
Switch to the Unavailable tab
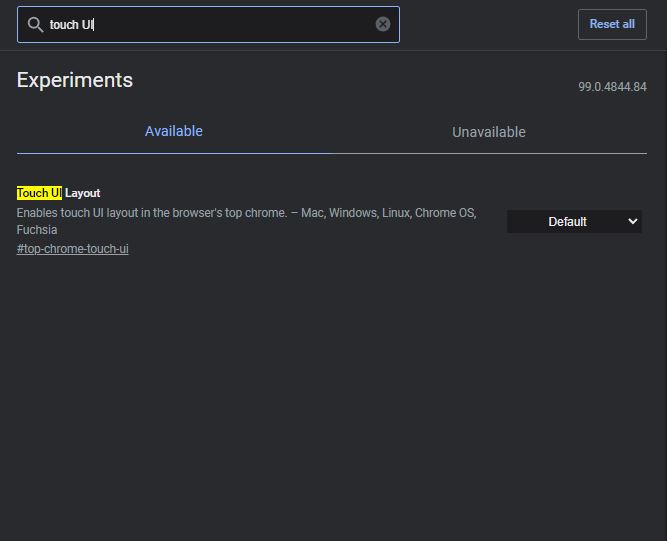coord(489,132)
